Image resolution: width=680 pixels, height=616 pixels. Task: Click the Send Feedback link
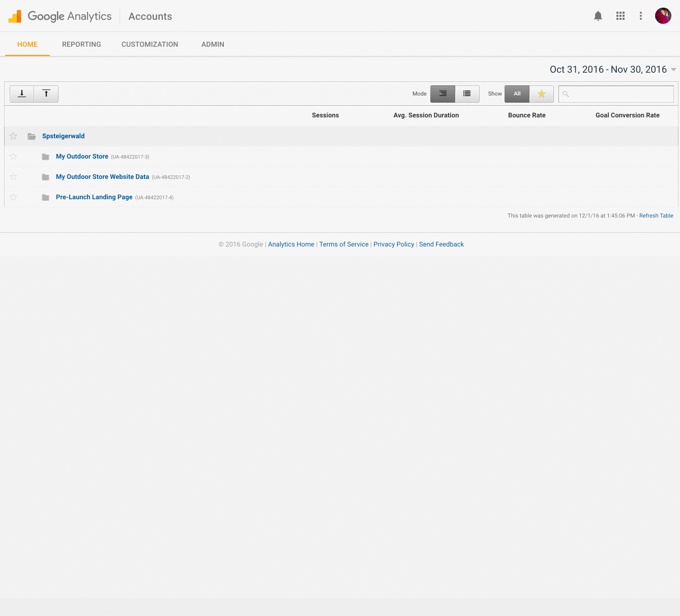click(441, 244)
